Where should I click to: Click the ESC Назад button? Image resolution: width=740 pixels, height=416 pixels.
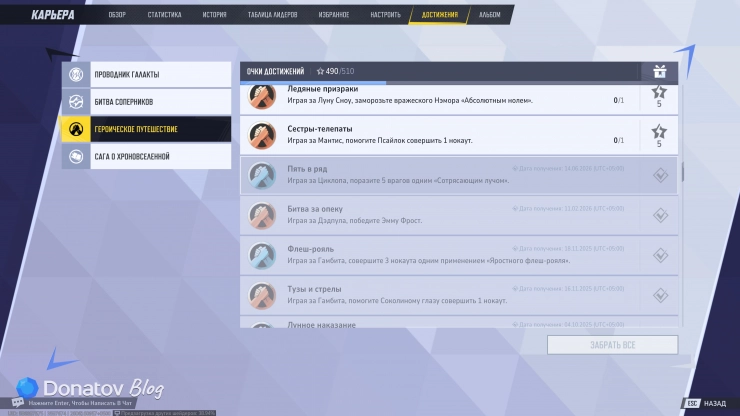coord(706,403)
